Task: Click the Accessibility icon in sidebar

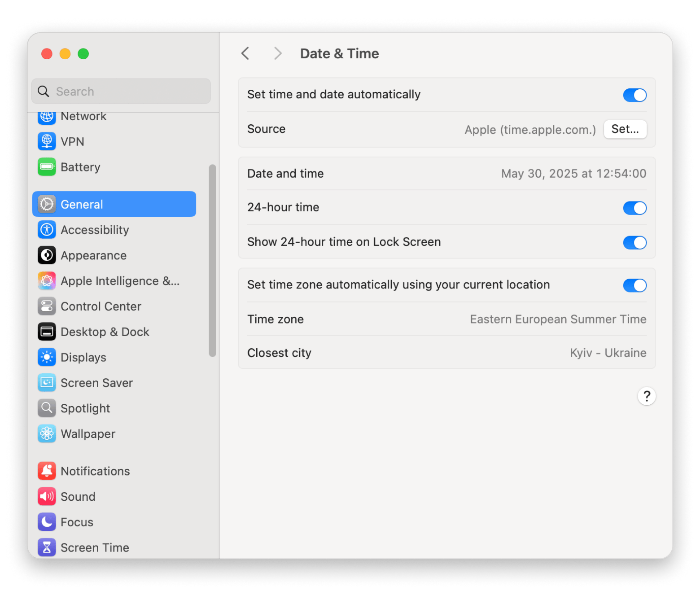Action: tap(47, 230)
